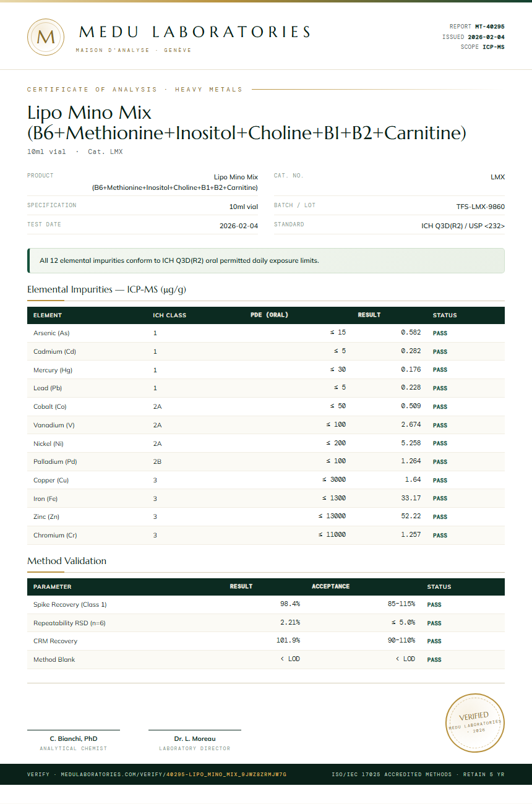
Task: Click the RESULT header in impurities table
Action: click(x=369, y=315)
